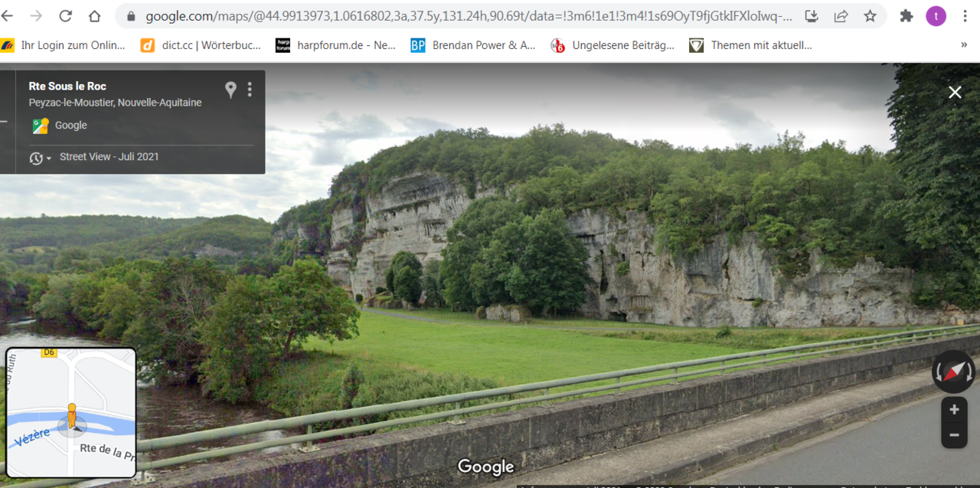Viewport: 980px width, 488px height.
Task: Open the Chrome three-dot settings menu
Action: pyautogui.click(x=965, y=16)
